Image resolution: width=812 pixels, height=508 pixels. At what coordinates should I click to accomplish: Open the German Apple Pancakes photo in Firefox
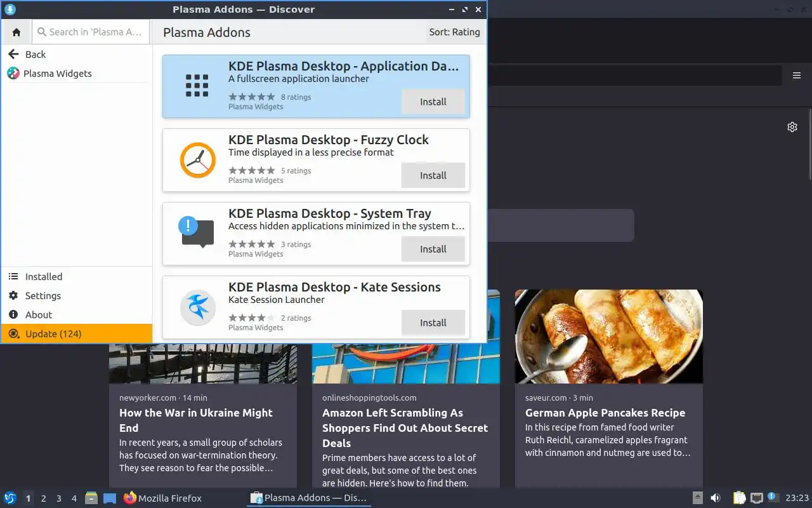(609, 337)
